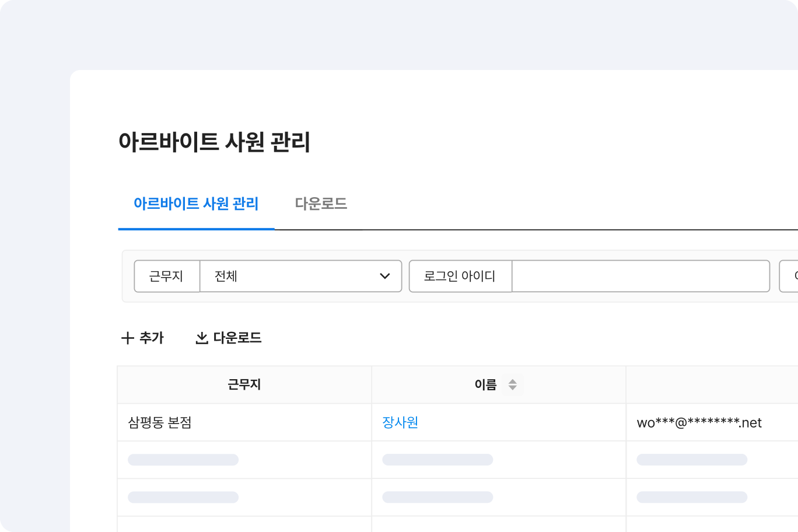Image resolution: width=798 pixels, height=532 pixels.
Task: Click the download arrow icon below filters
Action: pos(202,338)
